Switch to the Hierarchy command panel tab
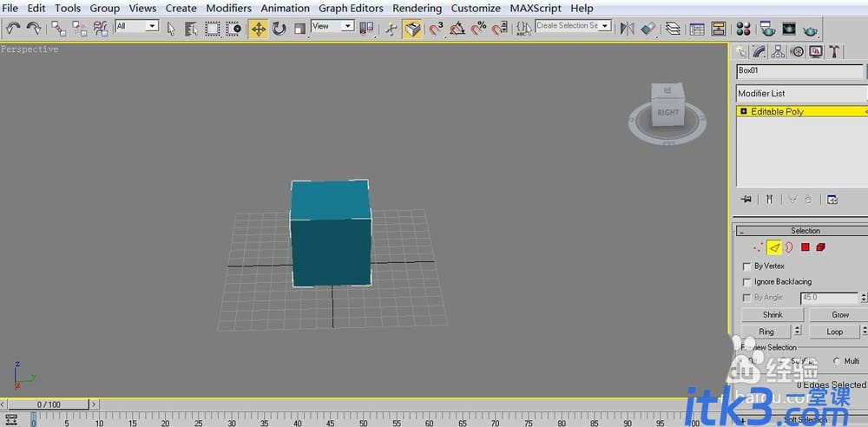 click(x=778, y=51)
